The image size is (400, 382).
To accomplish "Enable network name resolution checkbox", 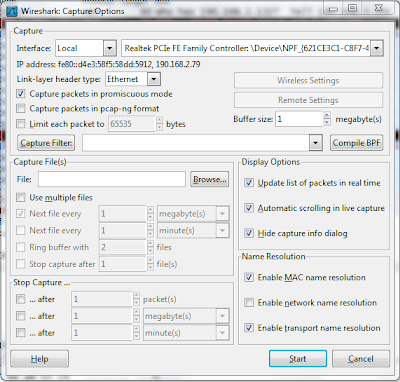I will (x=249, y=303).
